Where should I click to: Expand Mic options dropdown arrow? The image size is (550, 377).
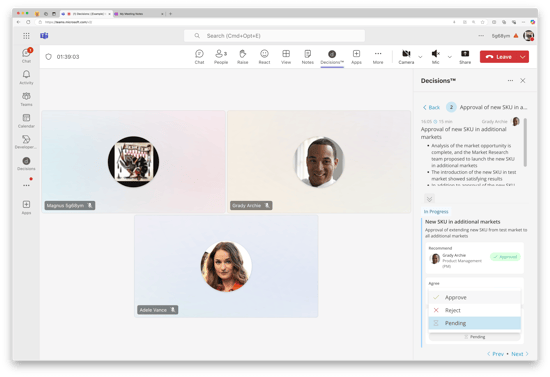pyautogui.click(x=450, y=57)
